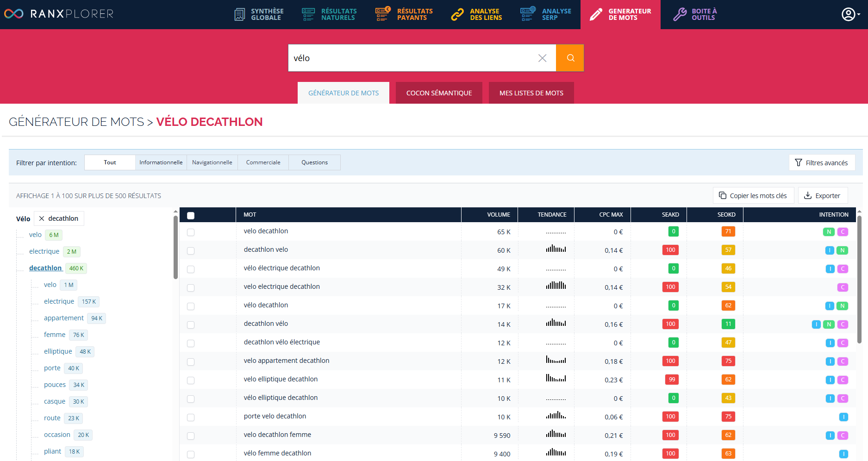Switch to Générateur de mots tab
This screenshot has height=461, width=868.
(343, 93)
